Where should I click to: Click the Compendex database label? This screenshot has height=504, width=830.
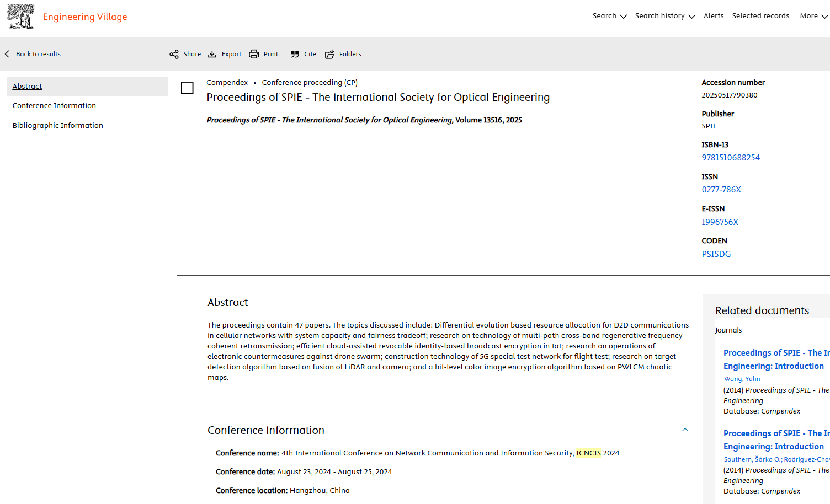coord(227,83)
